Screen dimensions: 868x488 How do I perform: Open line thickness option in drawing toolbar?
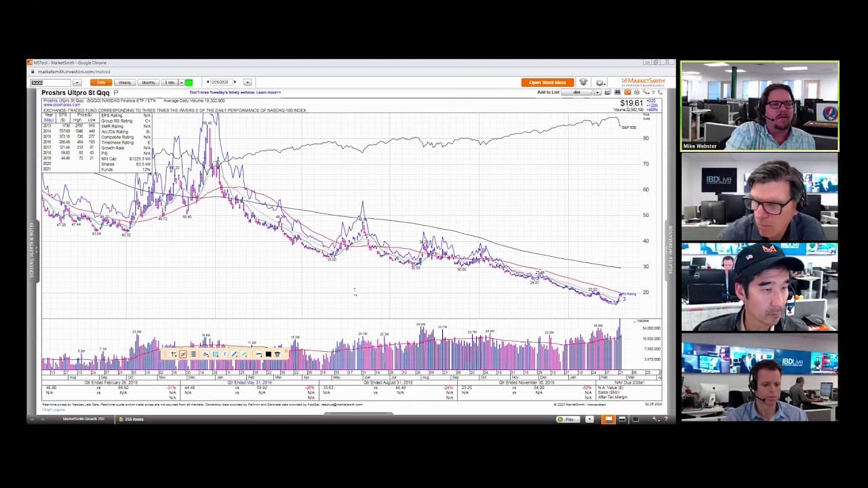click(x=258, y=354)
